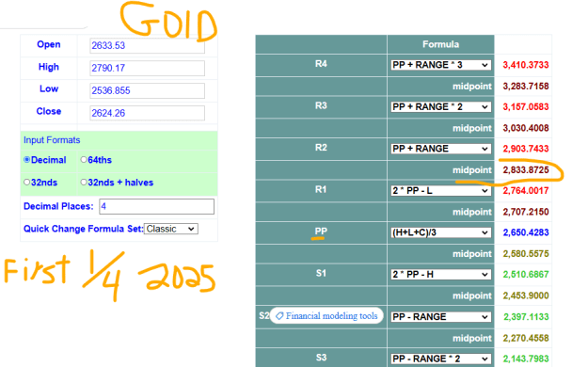The image size is (588, 367).
Task: Open the Quick Change Formula Set dropdown
Action: point(171,229)
